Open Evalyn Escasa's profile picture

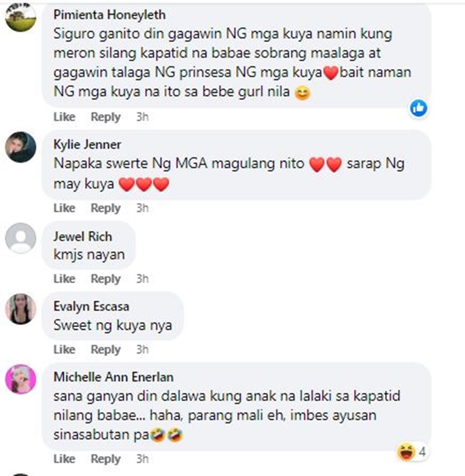pyautogui.click(x=20, y=308)
